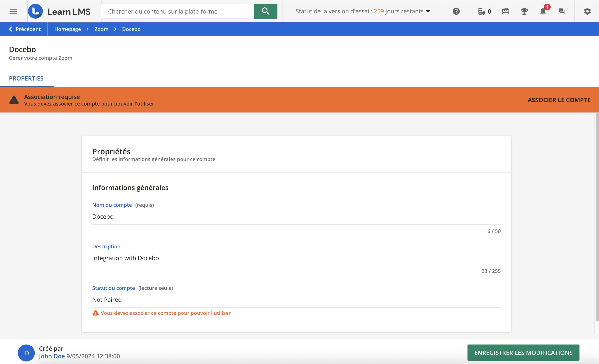Click the green search magnifier button
This screenshot has height=364, width=599.
coord(265,11)
